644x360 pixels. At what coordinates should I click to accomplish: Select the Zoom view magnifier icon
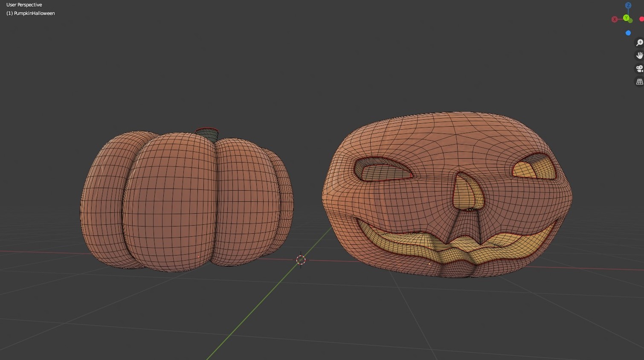(x=640, y=42)
